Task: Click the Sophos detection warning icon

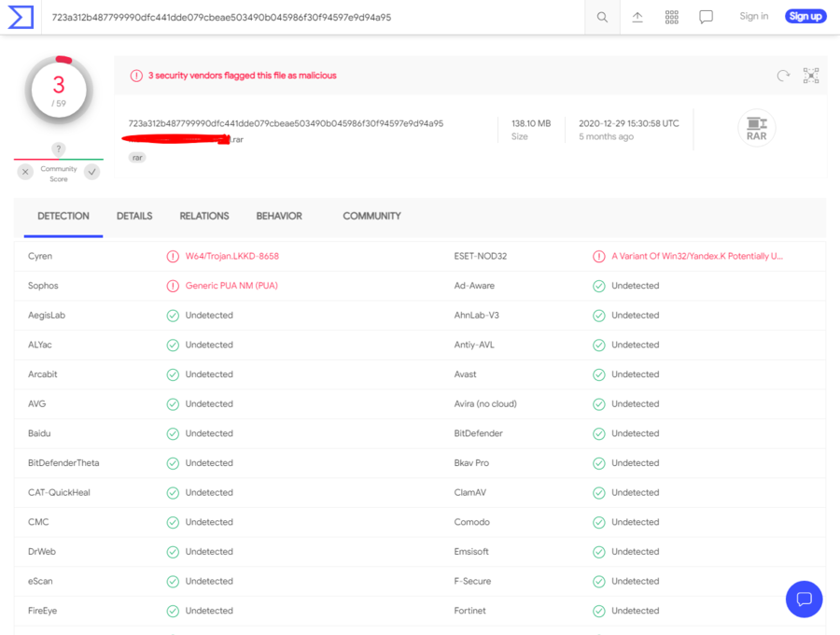Action: (x=173, y=286)
